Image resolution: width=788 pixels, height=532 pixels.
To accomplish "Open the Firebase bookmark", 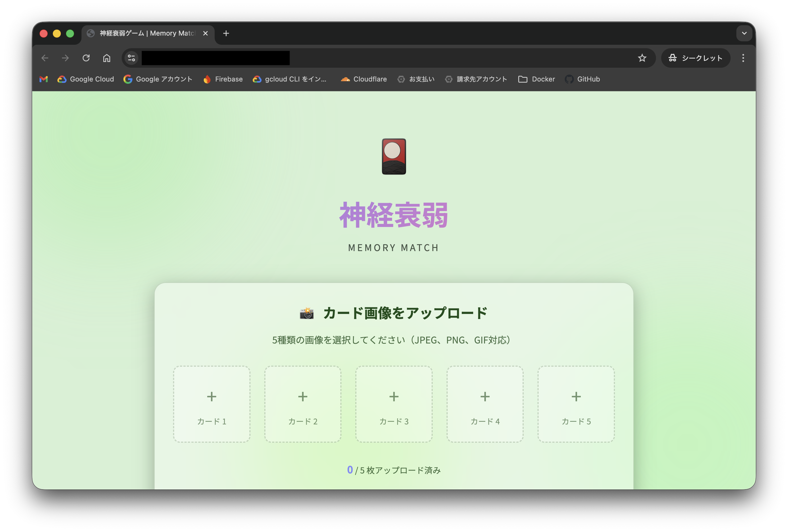I will [223, 79].
